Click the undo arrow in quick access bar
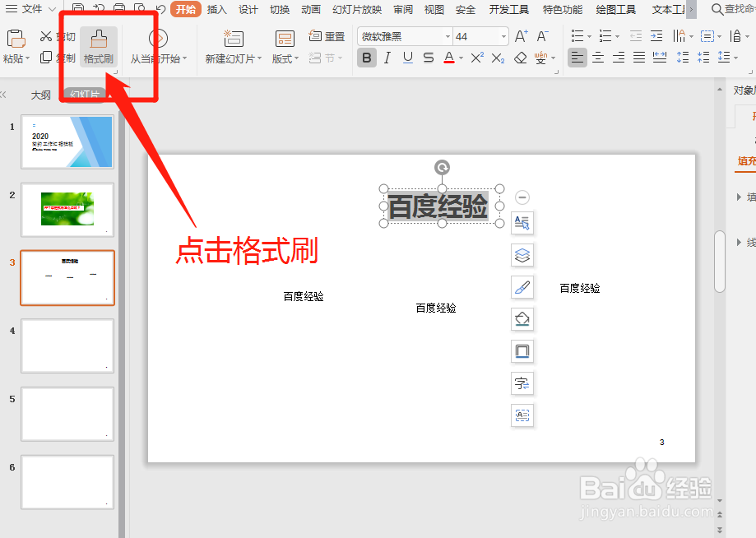 click(x=161, y=8)
